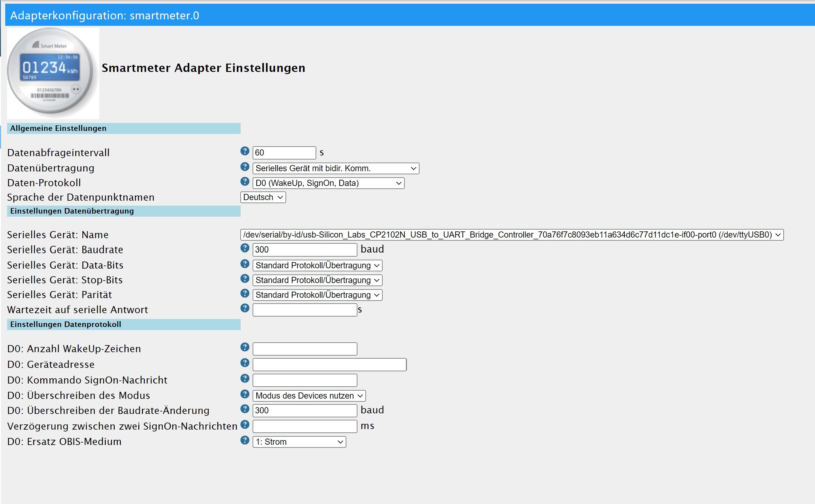The width and height of the screenshot is (815, 504).
Task: Click help icon next to Data-Bits
Action: click(245, 264)
